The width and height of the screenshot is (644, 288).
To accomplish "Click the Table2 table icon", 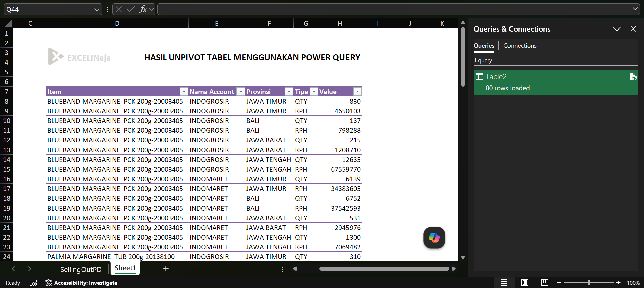I will tap(480, 77).
